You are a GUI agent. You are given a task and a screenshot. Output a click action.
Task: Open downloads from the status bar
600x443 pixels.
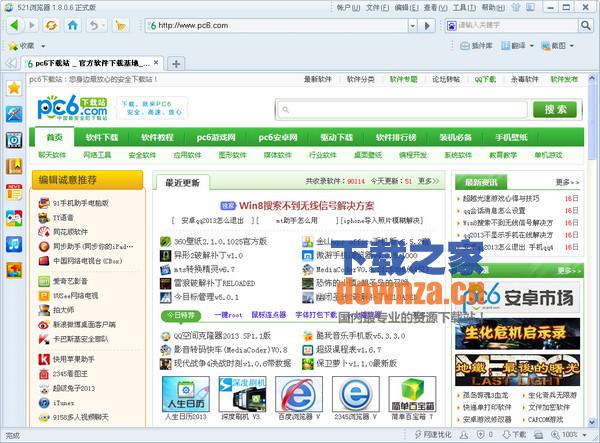pyautogui.click(x=514, y=435)
